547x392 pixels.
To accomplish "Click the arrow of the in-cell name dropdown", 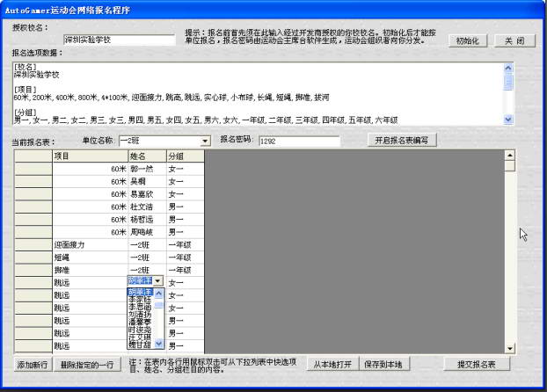I will pos(158,281).
